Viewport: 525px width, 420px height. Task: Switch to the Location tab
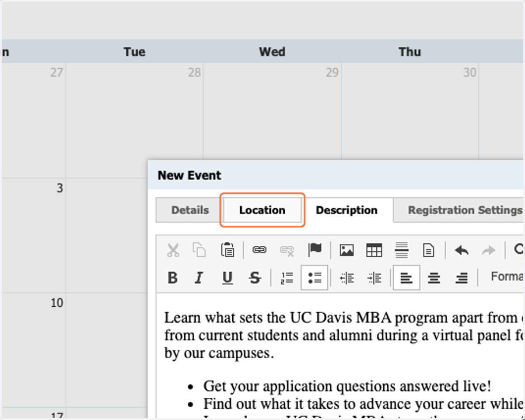pyautogui.click(x=262, y=210)
